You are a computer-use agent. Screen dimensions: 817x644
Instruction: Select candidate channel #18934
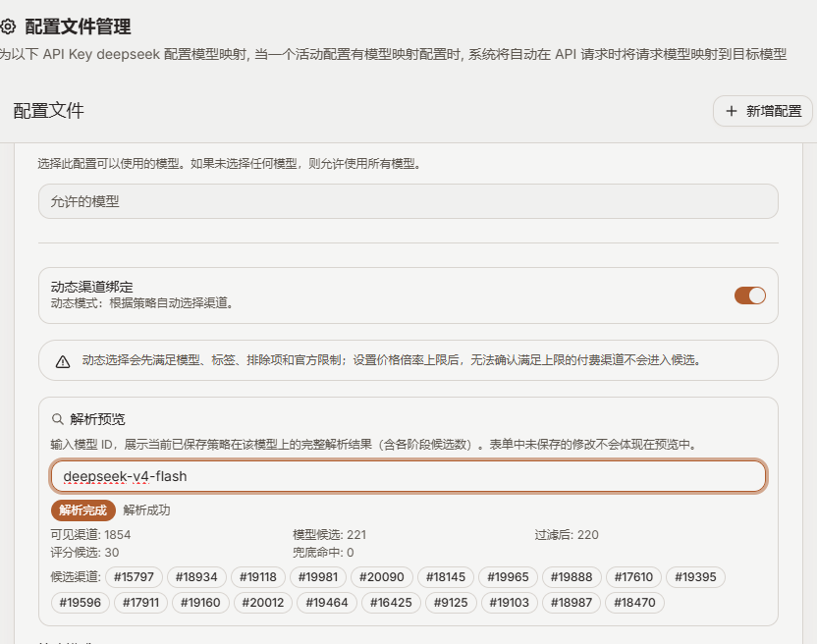click(x=196, y=577)
